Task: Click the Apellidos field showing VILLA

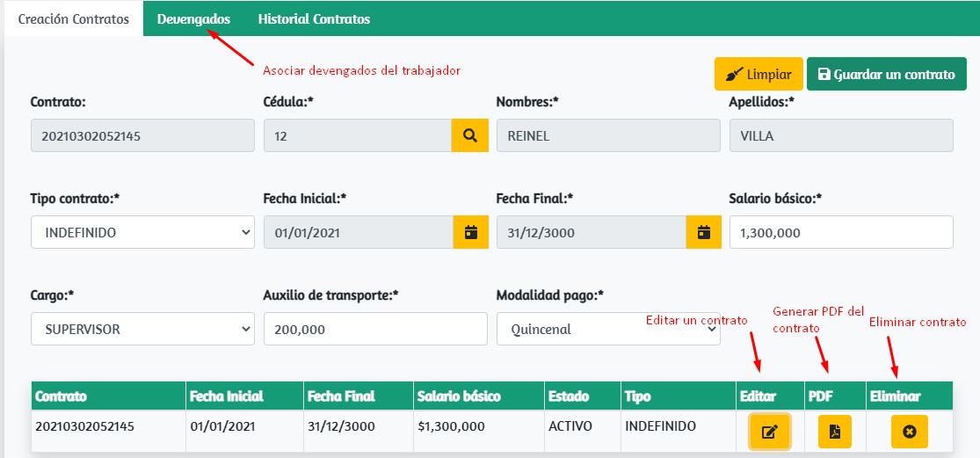Action: [x=841, y=136]
